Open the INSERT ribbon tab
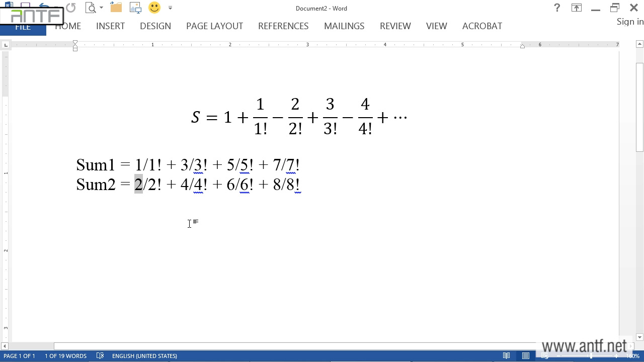The width and height of the screenshot is (644, 362). tap(110, 26)
